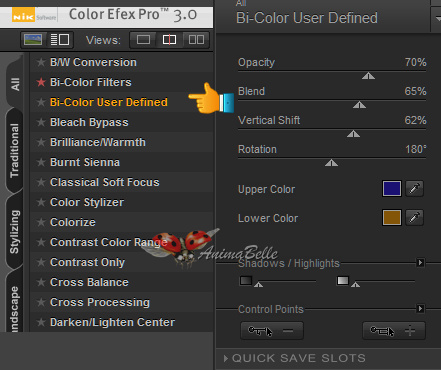The width and height of the screenshot is (441, 370).
Task: Choose the single image view mode
Action: [143, 40]
